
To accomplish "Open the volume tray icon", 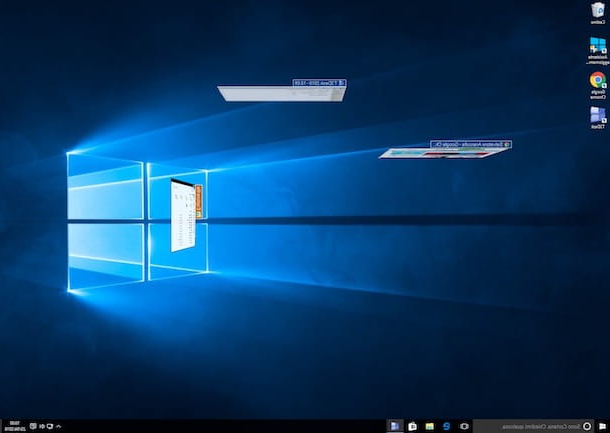I will pos(42,426).
